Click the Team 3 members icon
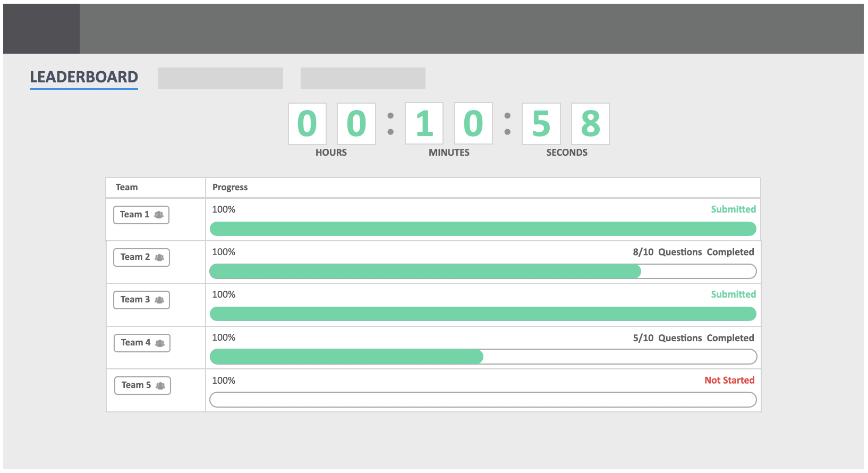The height and width of the screenshot is (473, 868). point(159,300)
